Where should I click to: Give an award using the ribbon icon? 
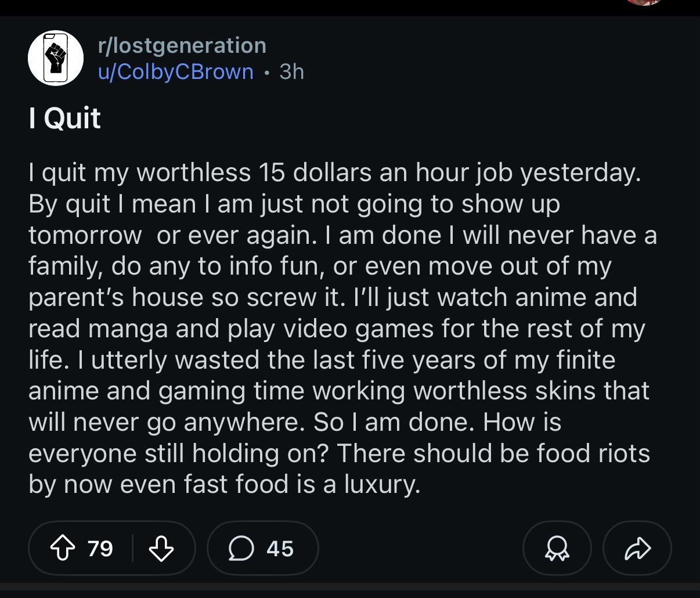[556, 548]
